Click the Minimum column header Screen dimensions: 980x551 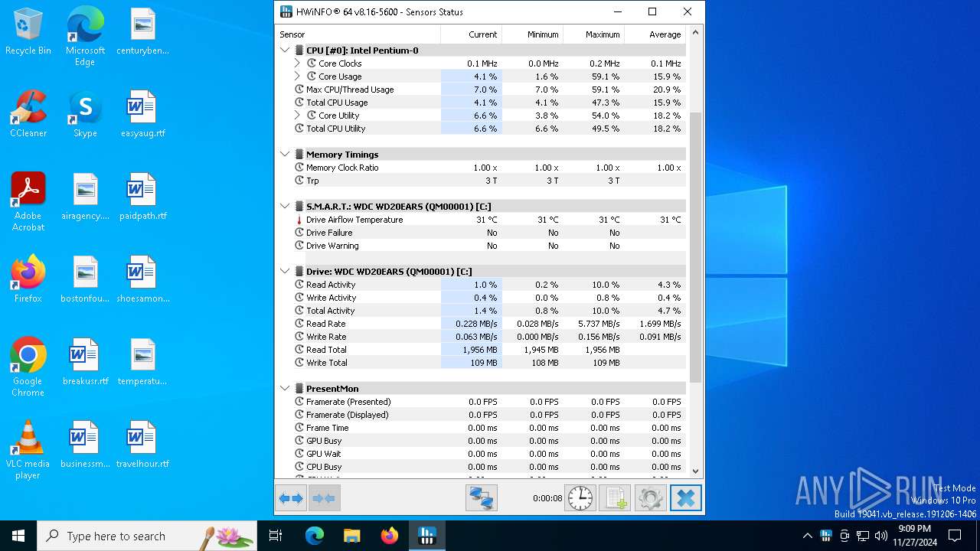click(532, 34)
